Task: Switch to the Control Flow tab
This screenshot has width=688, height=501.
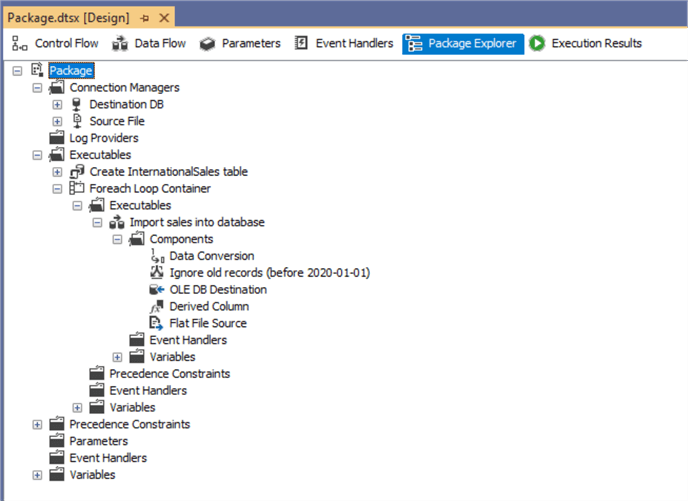Action: click(55, 43)
